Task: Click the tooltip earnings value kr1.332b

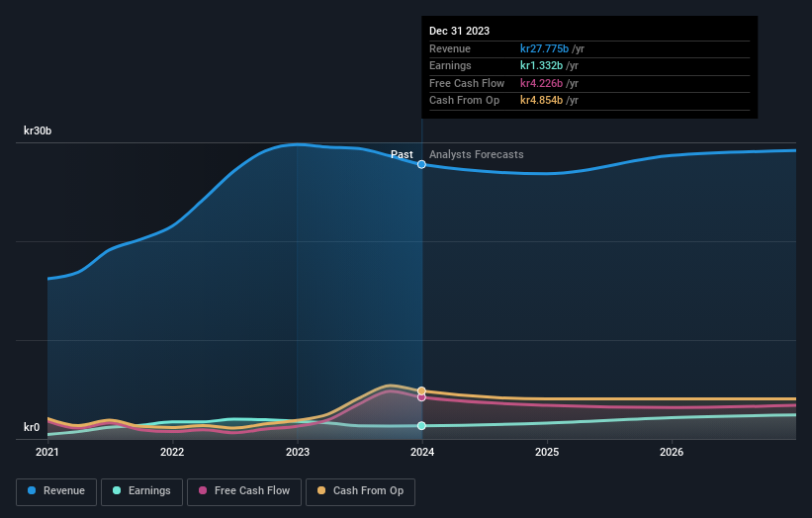Action: tap(541, 65)
